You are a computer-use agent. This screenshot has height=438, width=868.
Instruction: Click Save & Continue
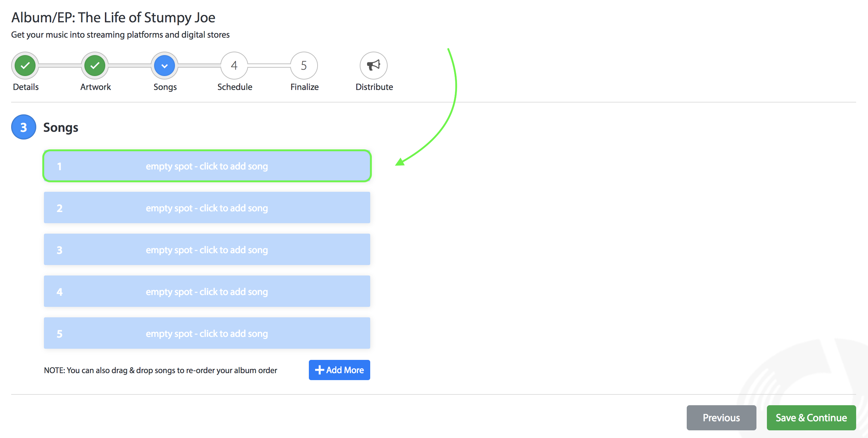pos(812,418)
